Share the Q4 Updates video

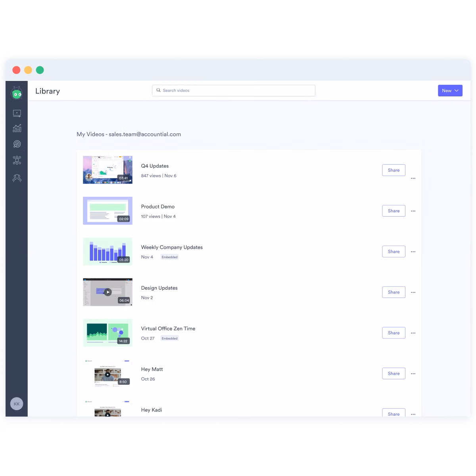(x=393, y=170)
